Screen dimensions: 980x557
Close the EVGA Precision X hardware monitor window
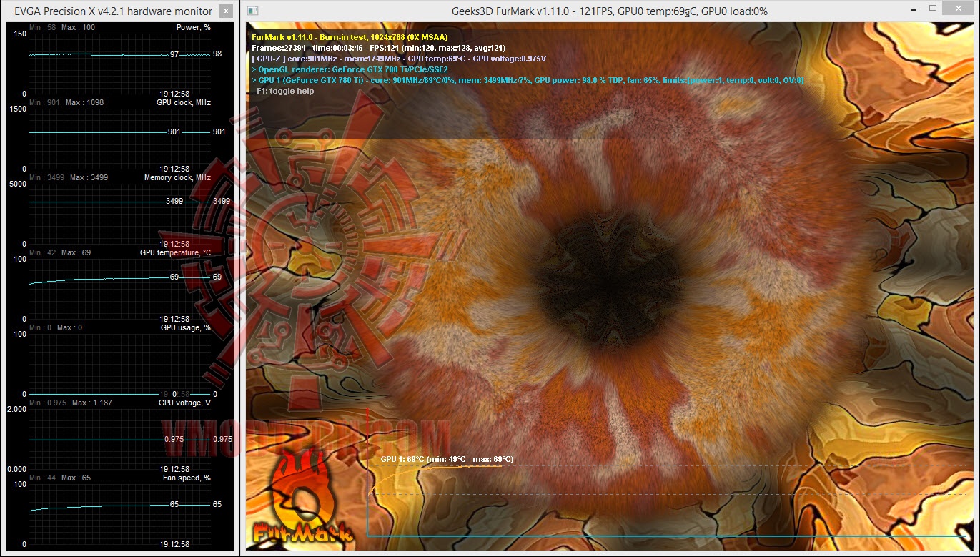point(226,11)
